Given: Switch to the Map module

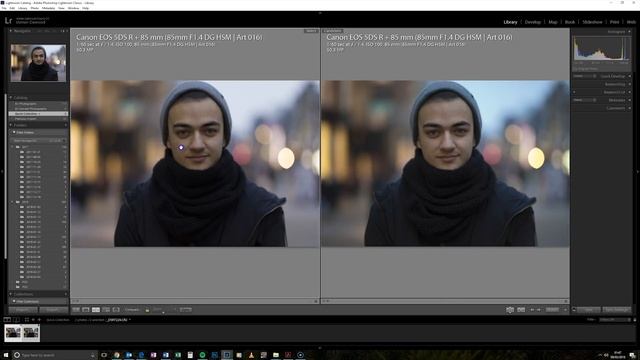Looking at the screenshot, I should click(x=553, y=22).
